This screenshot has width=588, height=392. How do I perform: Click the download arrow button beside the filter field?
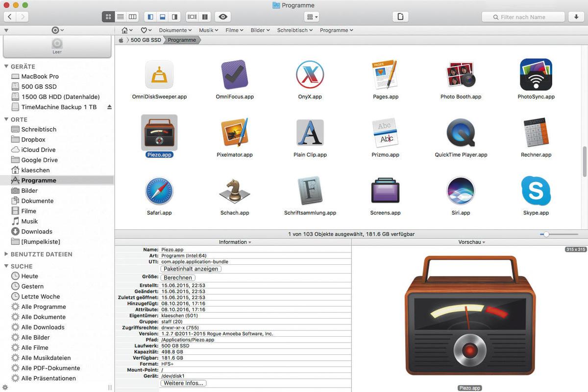click(x=576, y=17)
